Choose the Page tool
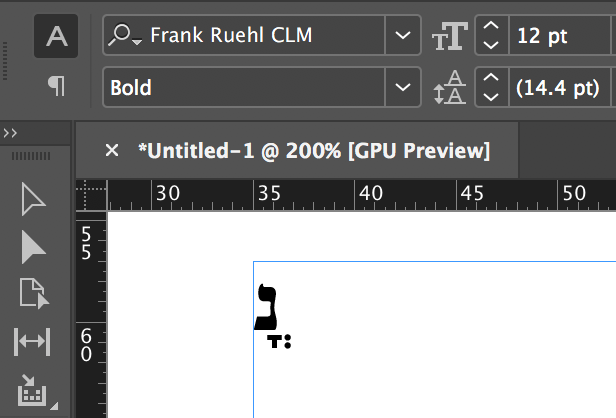616x418 pixels. pos(33,294)
